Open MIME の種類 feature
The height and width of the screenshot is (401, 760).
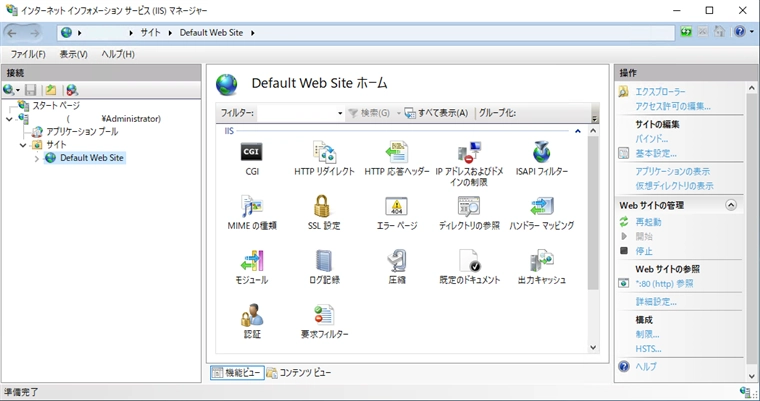(x=252, y=213)
